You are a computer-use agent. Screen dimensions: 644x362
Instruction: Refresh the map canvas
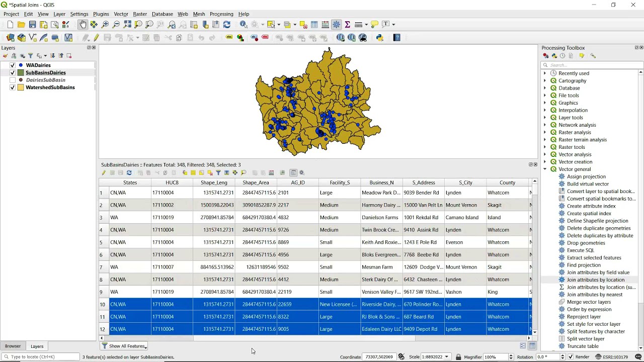click(x=226, y=24)
